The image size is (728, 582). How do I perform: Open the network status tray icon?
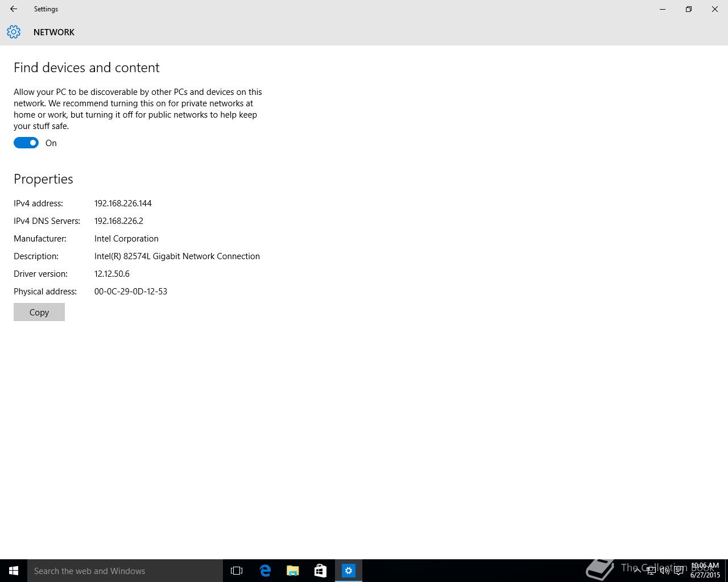(651, 571)
